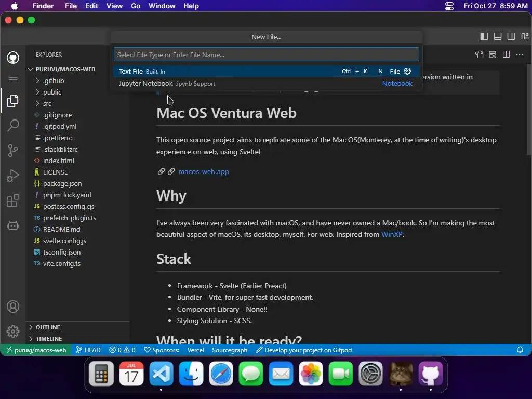
Task: Open the Window menu
Action: click(x=162, y=6)
